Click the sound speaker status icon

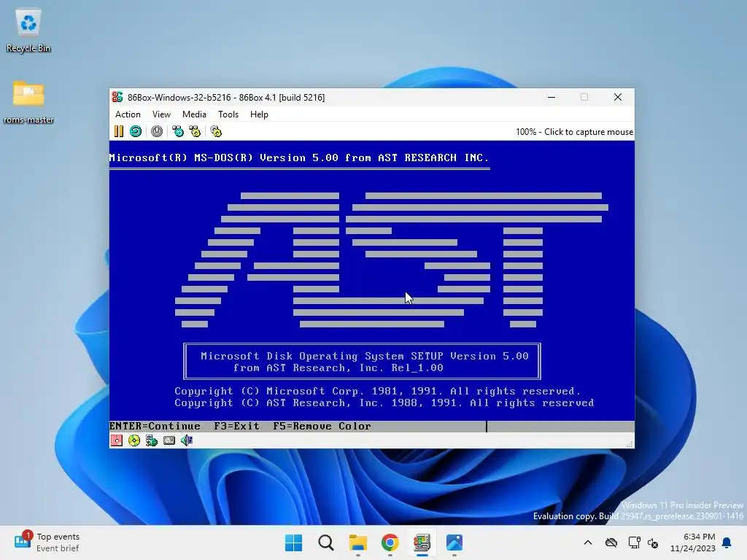pyautogui.click(x=187, y=440)
